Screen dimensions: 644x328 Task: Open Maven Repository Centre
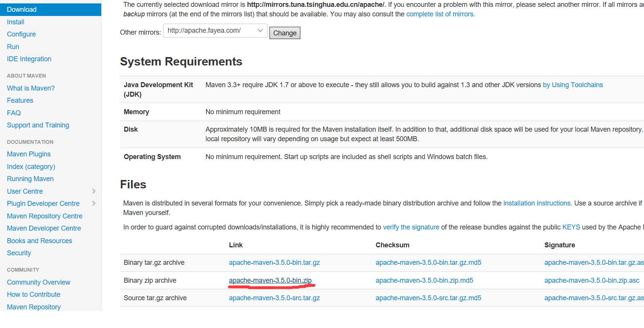[x=45, y=216]
